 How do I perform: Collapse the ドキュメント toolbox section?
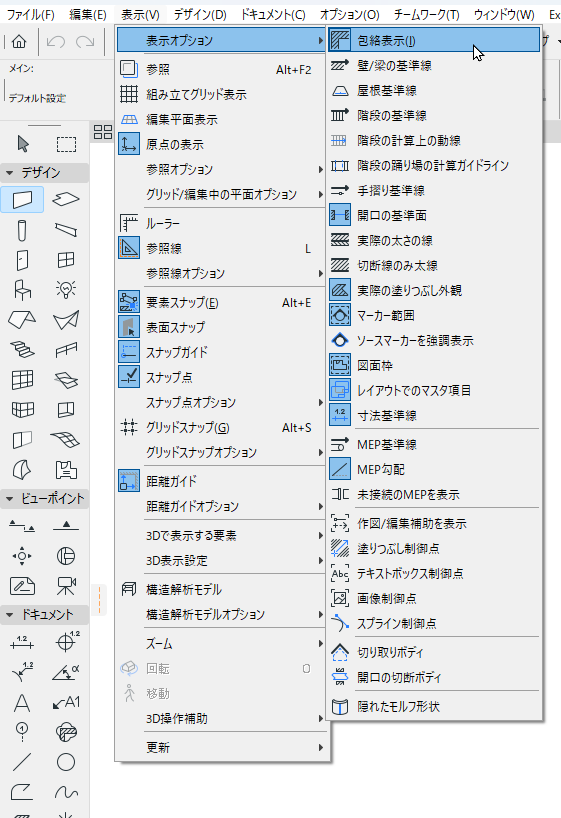click(x=9, y=615)
